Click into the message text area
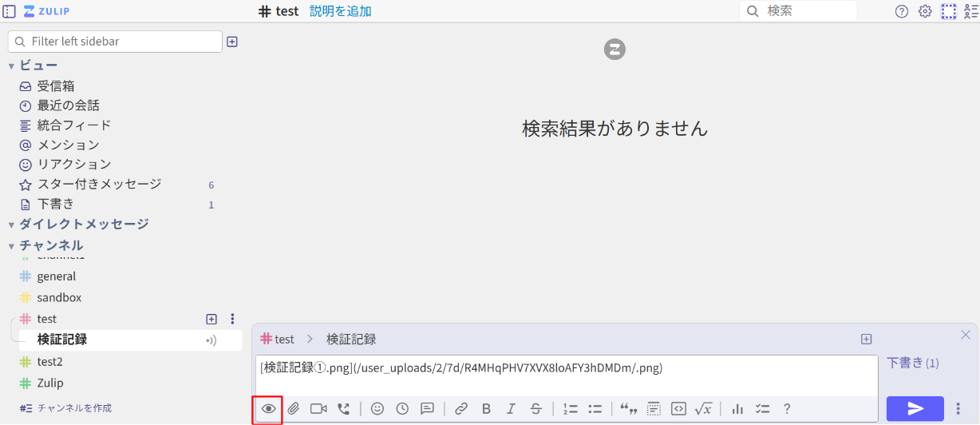 (x=567, y=375)
